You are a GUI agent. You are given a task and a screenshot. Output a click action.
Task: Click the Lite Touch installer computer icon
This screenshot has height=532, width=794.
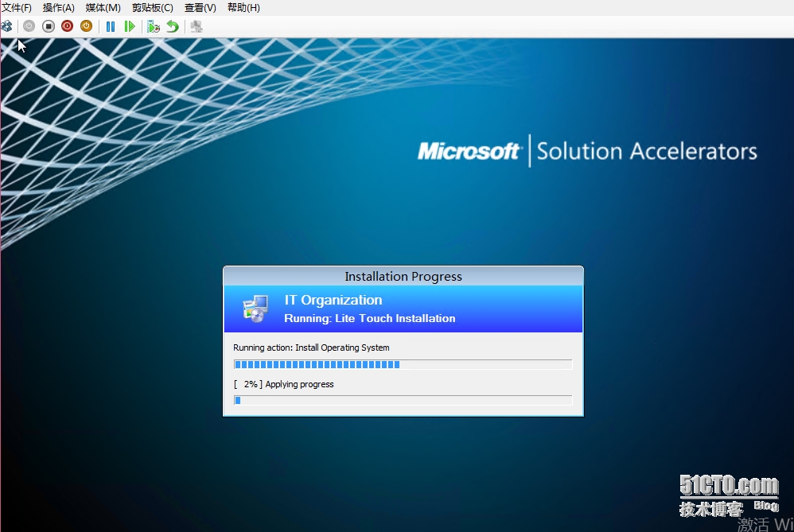click(x=255, y=309)
